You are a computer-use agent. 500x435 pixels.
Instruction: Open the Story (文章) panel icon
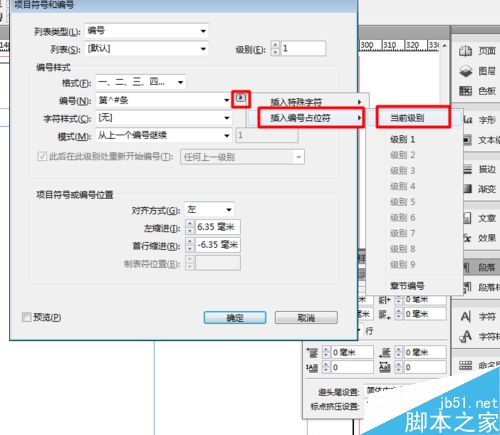click(468, 218)
